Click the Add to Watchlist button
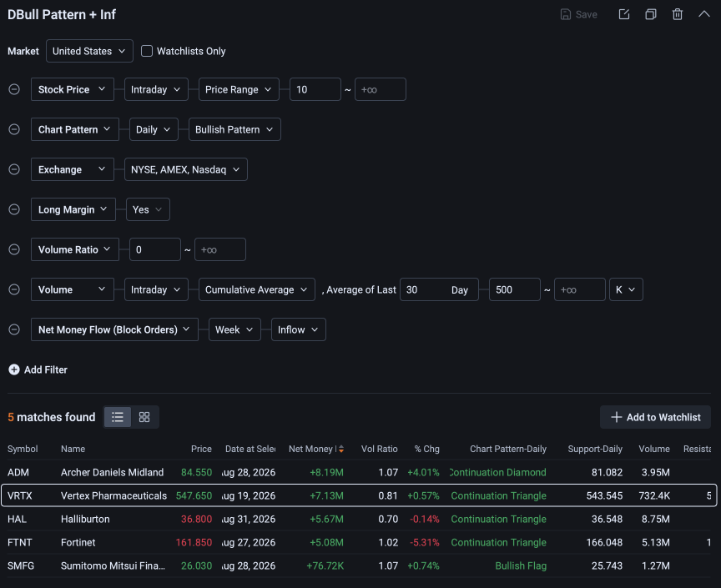 point(655,417)
